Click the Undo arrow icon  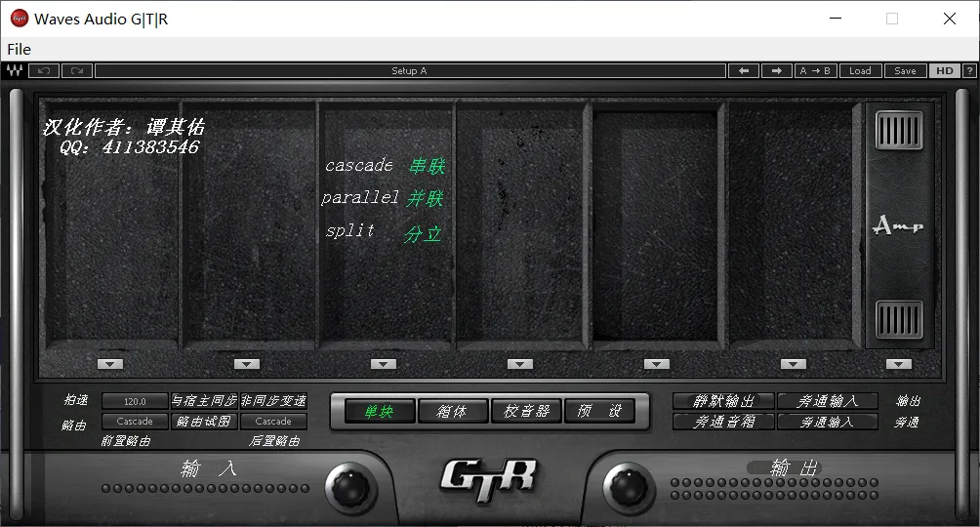pyautogui.click(x=44, y=70)
